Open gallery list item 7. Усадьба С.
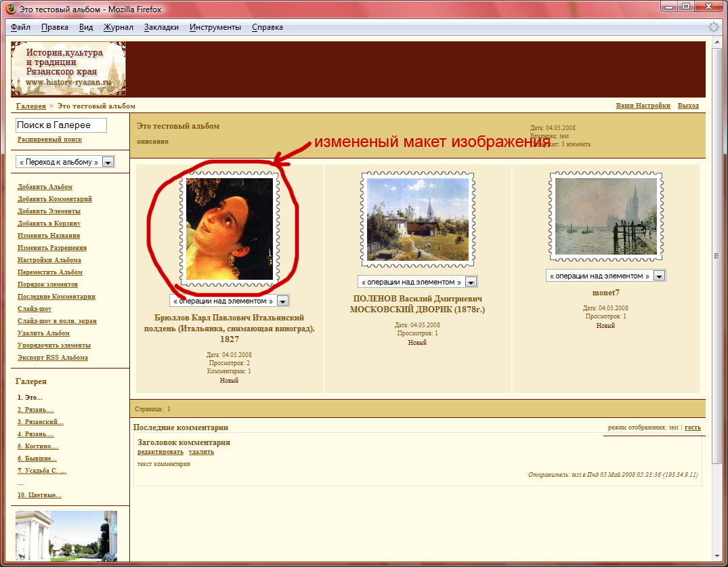This screenshot has height=567, width=728. 42,470
